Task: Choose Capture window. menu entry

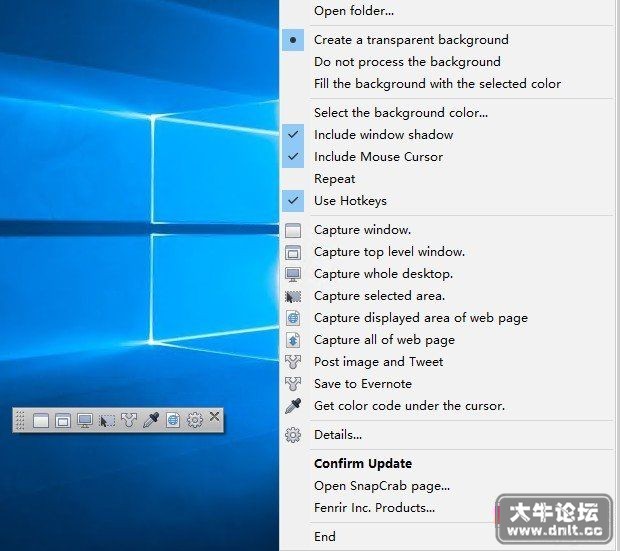Action: [x=447, y=230]
